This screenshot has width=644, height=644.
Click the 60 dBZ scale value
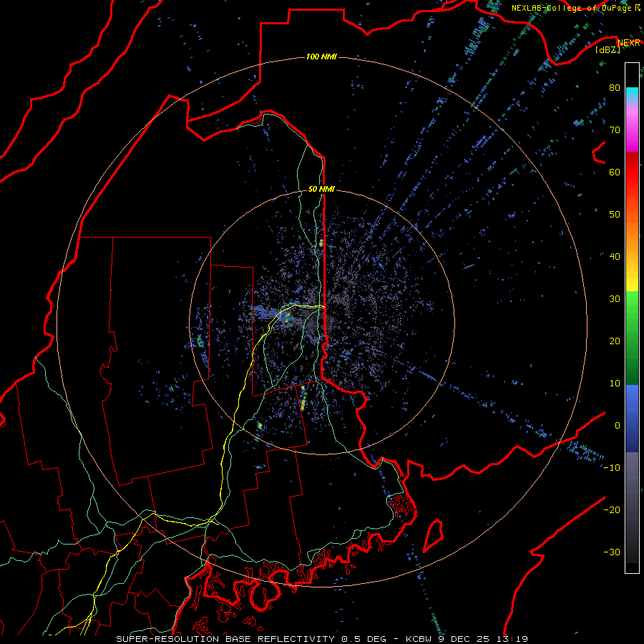point(615,172)
